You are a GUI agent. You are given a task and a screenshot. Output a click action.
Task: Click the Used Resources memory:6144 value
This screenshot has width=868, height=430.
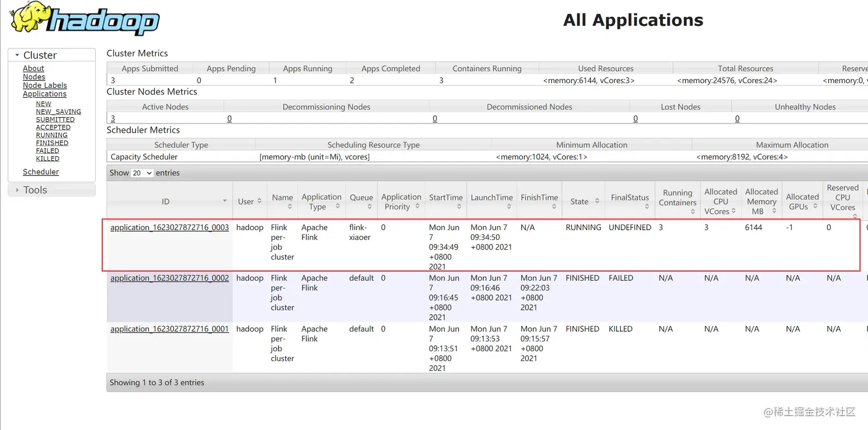[589, 80]
